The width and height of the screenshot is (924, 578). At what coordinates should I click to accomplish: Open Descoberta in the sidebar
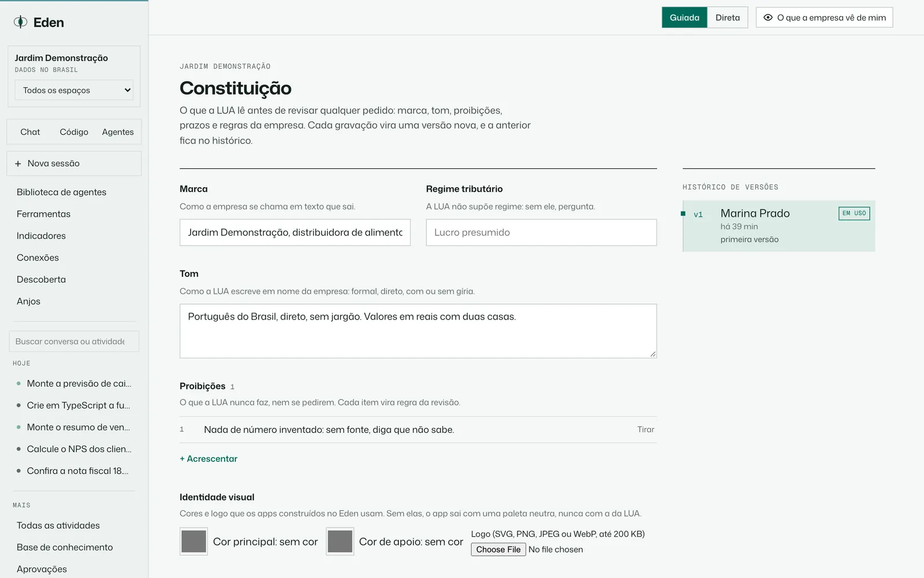(x=42, y=279)
